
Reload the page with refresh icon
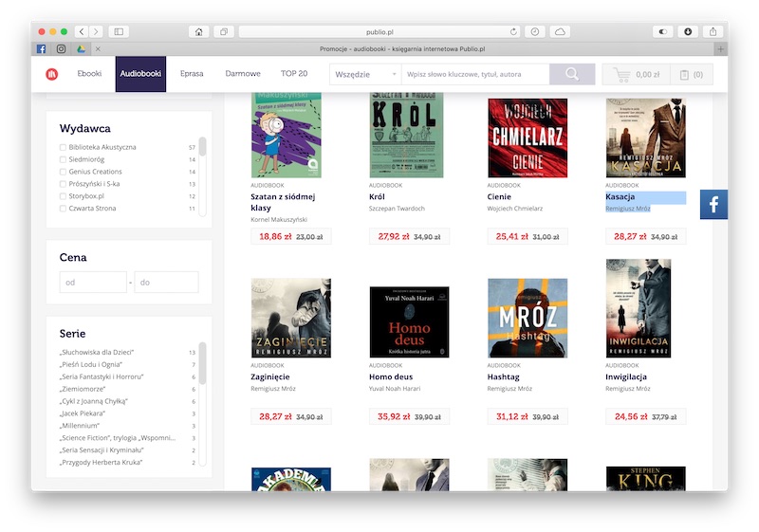513,32
